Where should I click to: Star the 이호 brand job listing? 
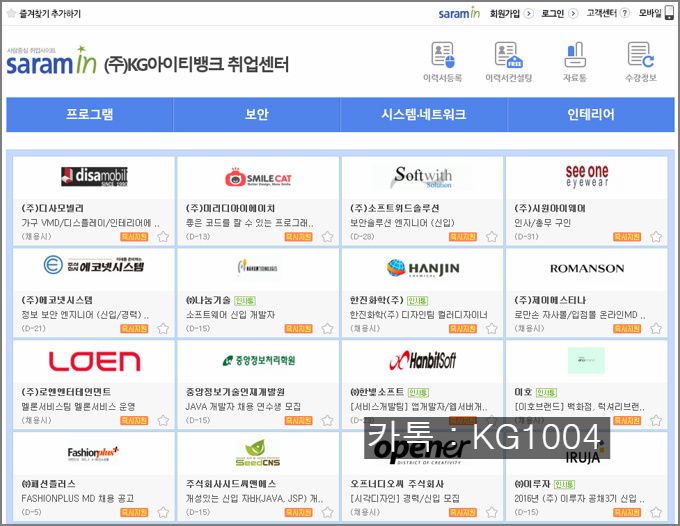[x=656, y=421]
